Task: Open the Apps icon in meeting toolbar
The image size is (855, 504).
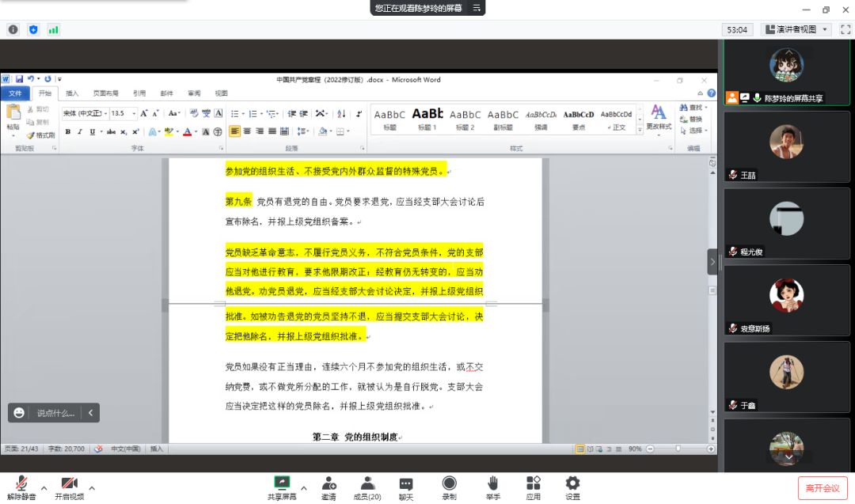Action: point(533,483)
